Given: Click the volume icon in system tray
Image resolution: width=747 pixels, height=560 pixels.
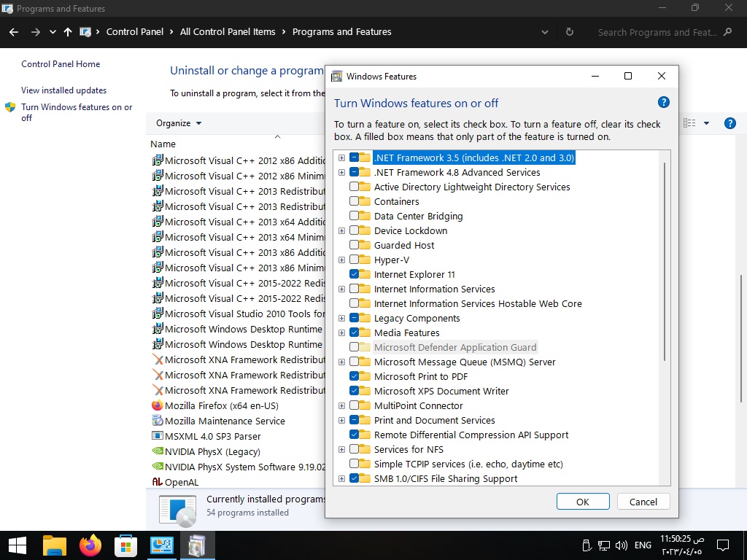Looking at the screenshot, I should [x=621, y=545].
